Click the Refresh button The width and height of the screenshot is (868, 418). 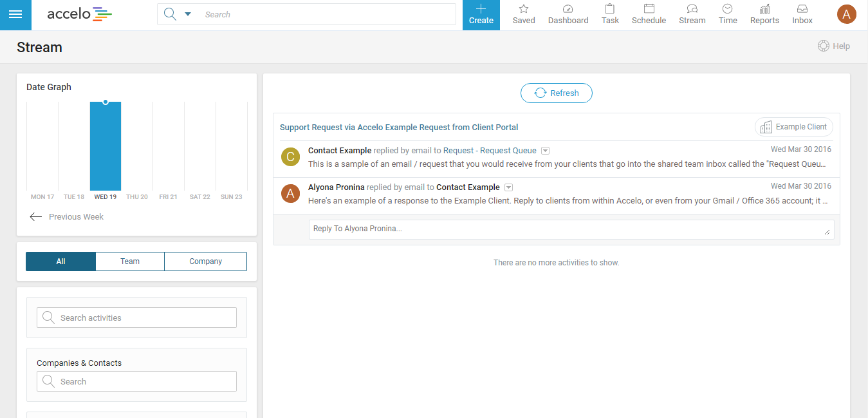[x=557, y=93]
